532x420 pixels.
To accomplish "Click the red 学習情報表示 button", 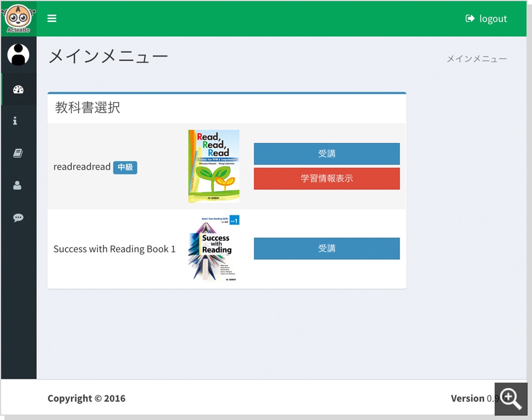I will [327, 179].
